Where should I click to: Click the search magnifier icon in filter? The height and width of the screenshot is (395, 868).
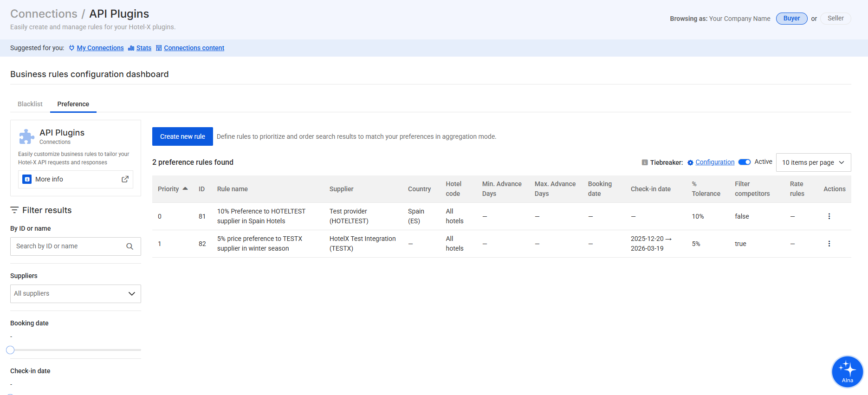coord(130,246)
